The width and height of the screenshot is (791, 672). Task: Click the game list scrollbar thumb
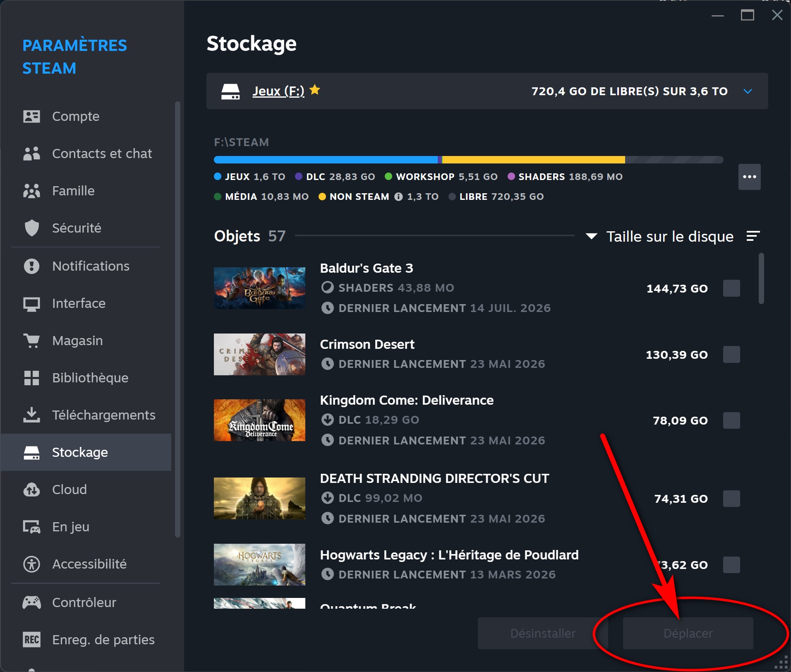pyautogui.click(x=761, y=278)
